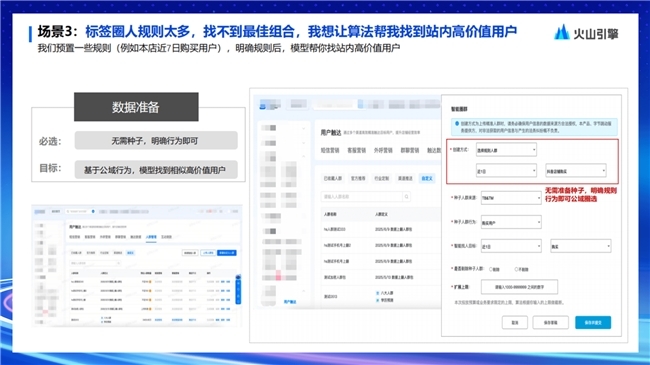Click the blue tag icon beside 八大人群
The image size is (650, 365).
tap(377, 293)
